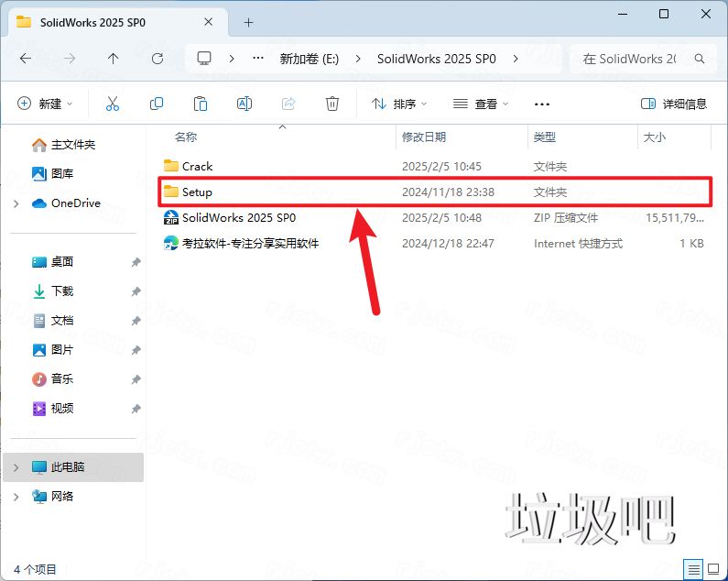728x581 pixels.
Task: Open 下载 in the sidebar
Action: pyautogui.click(x=52, y=291)
